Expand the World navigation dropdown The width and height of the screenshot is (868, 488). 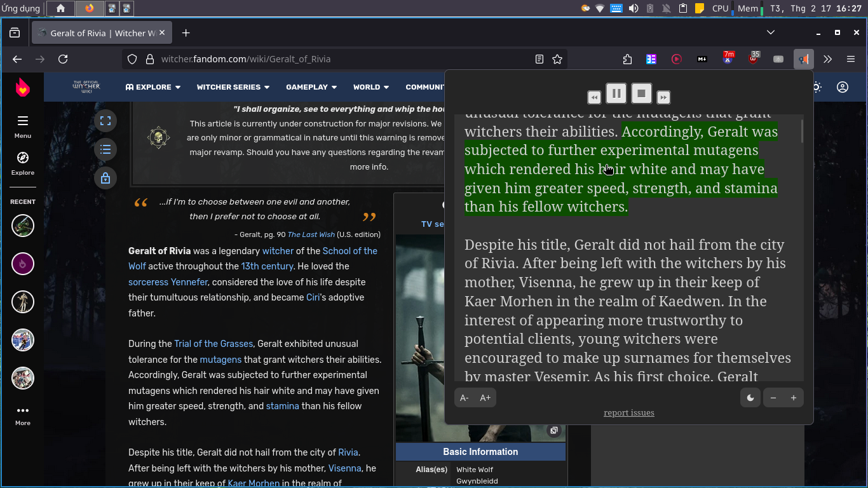(371, 87)
